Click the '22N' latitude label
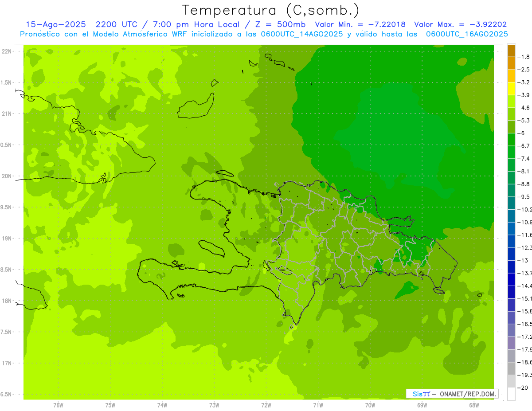Image resolution: width=532 pixels, height=411 pixels. point(6,51)
